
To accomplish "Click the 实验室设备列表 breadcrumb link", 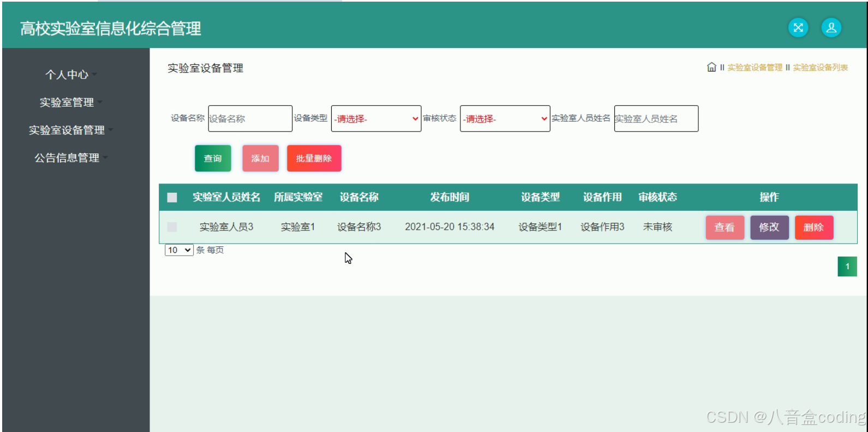I will (x=820, y=68).
